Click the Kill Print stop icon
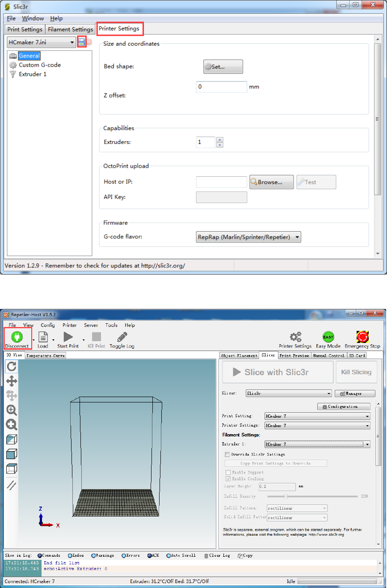 [x=97, y=337]
